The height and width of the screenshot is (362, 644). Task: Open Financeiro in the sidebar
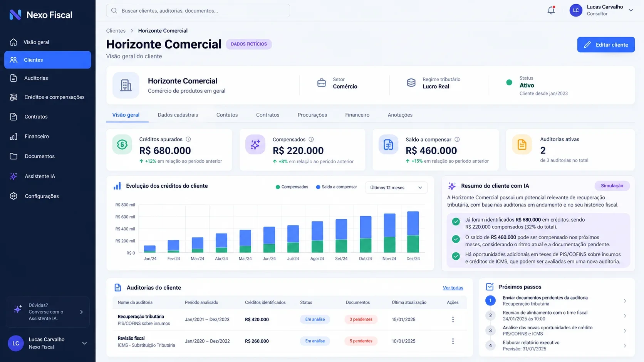coord(48,136)
